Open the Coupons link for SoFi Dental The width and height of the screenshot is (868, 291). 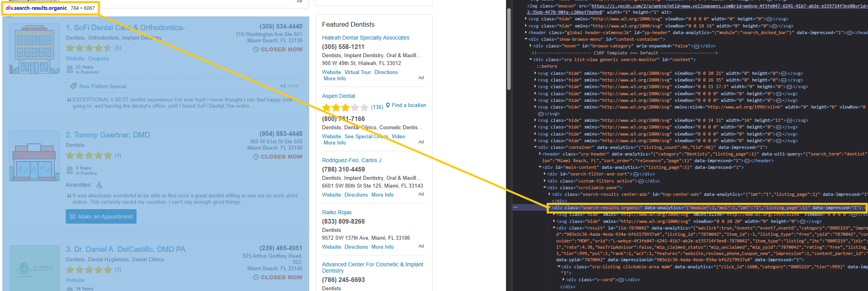pos(99,59)
